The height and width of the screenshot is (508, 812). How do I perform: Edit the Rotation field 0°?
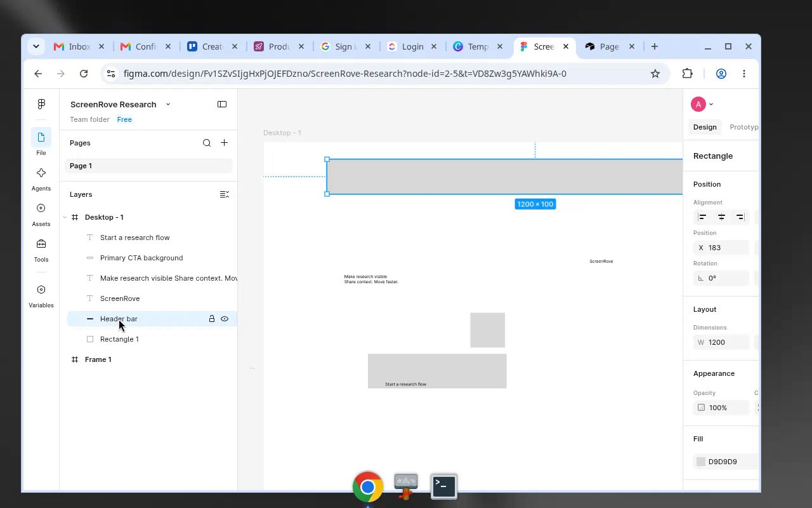coord(721,278)
